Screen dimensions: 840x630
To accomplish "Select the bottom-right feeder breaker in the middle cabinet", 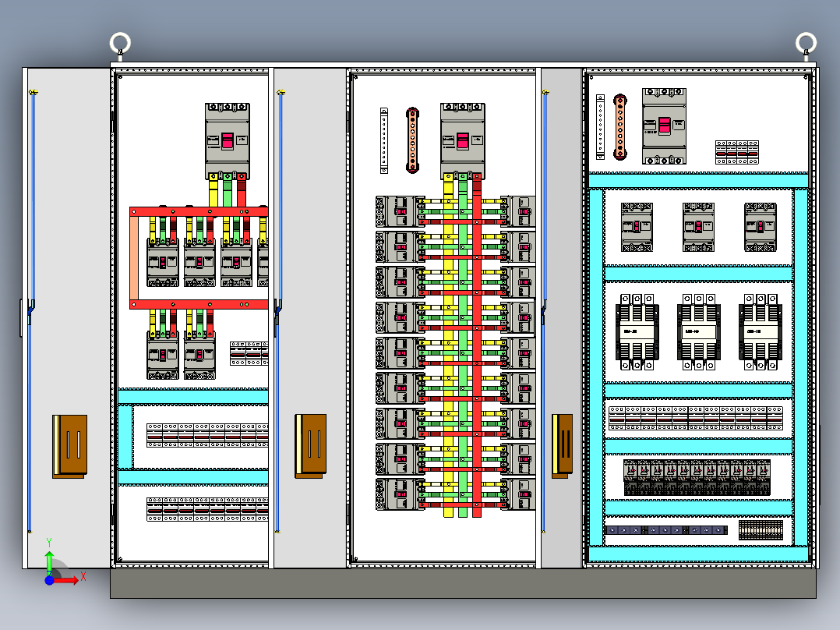I will click(x=518, y=494).
